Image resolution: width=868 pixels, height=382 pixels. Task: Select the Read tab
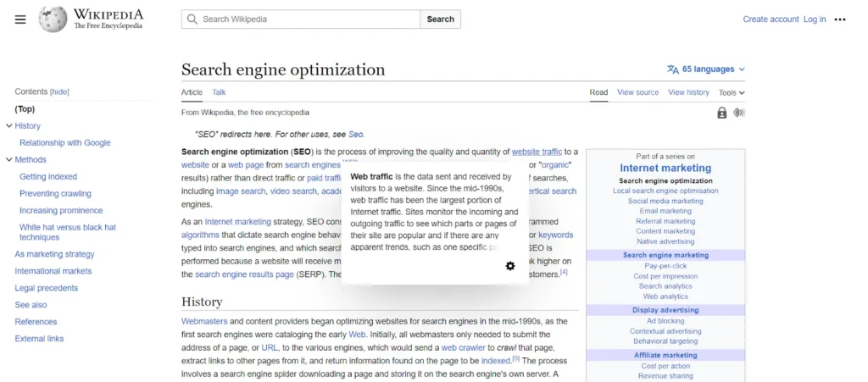pyautogui.click(x=598, y=92)
